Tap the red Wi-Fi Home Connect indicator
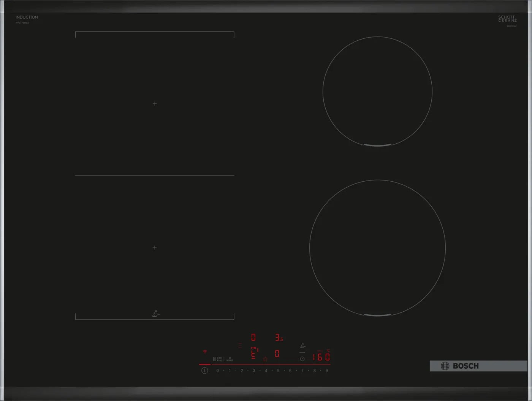This screenshot has width=532, height=401. coord(205,352)
